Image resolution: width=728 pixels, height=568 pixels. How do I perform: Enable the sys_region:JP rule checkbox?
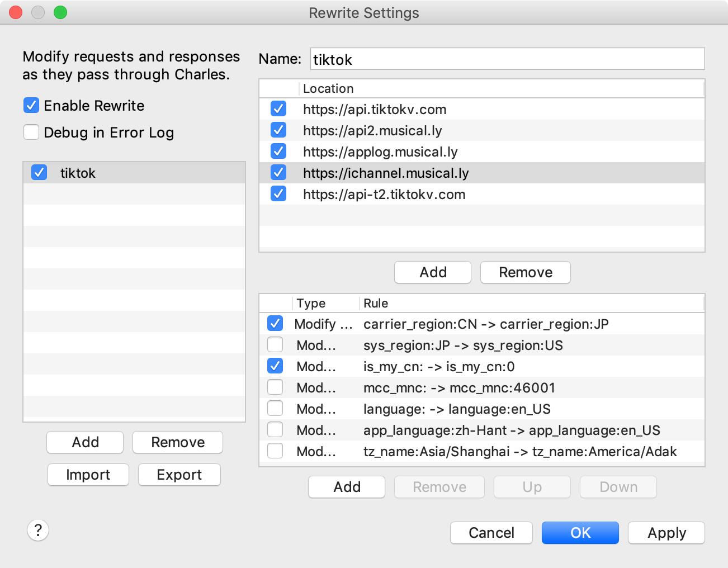(275, 344)
